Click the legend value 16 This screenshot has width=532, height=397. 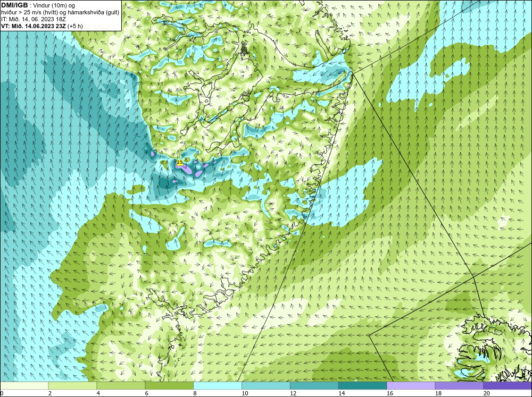pos(390,393)
